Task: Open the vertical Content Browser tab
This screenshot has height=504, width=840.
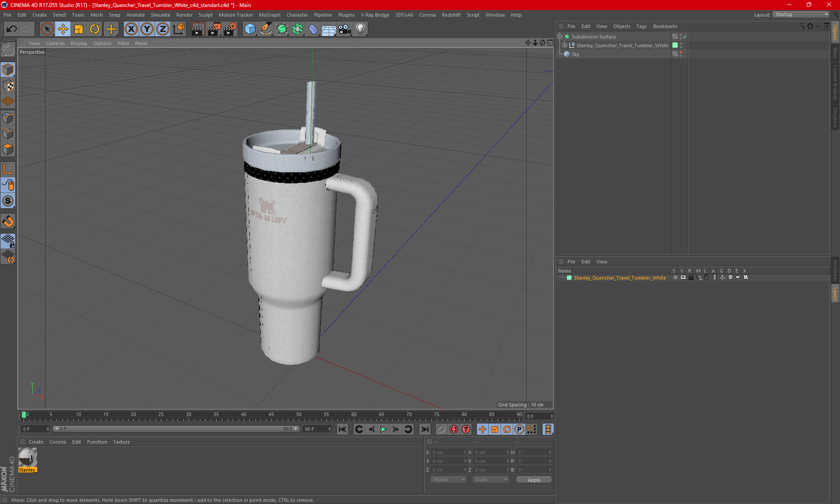Action: tap(835, 82)
